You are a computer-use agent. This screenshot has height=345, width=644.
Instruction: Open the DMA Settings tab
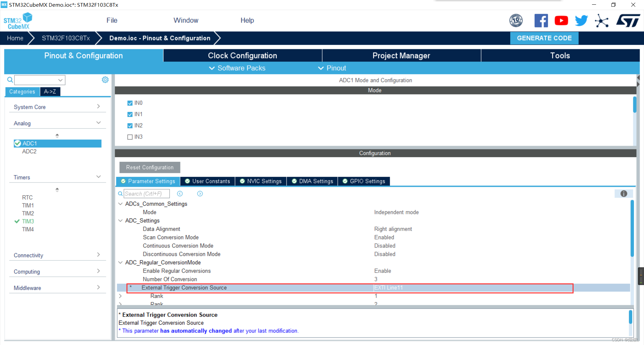pyautogui.click(x=313, y=181)
